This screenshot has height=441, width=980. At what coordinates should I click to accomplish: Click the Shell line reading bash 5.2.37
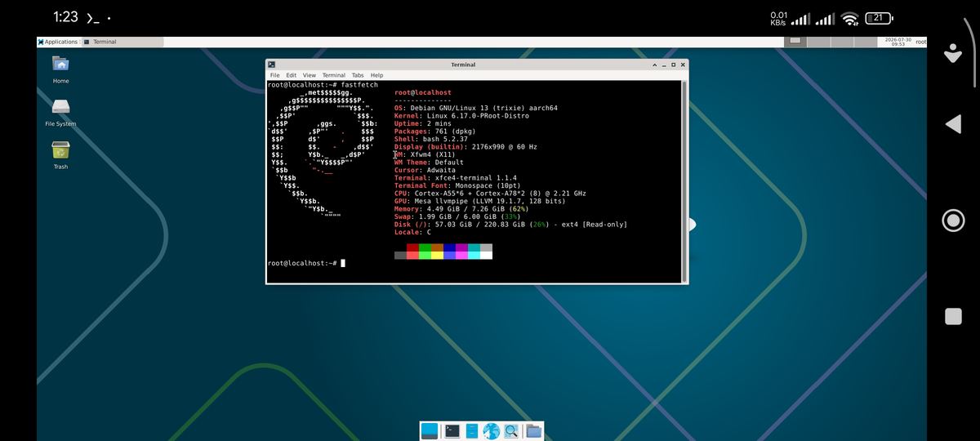(x=431, y=139)
